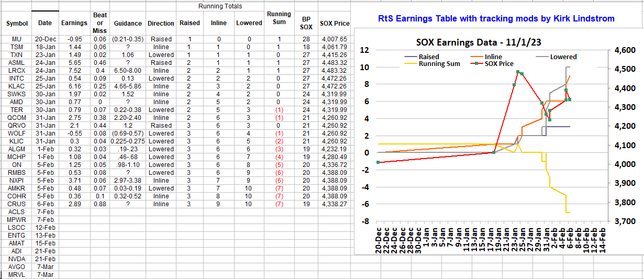Click the Beat or Miss header cell

tap(100, 23)
